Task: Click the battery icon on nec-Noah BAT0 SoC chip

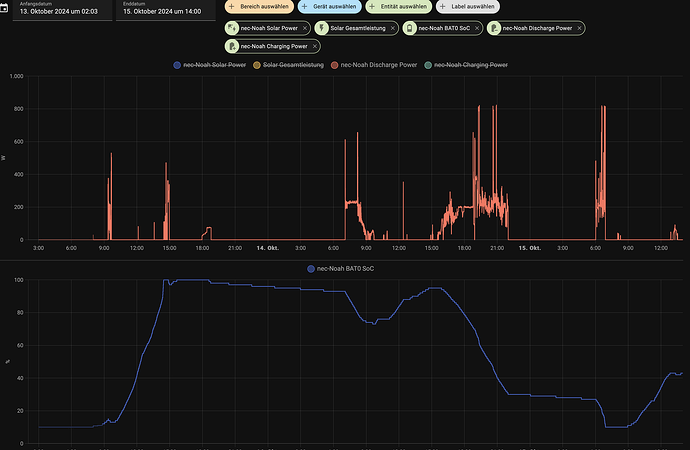Action: click(x=412, y=28)
